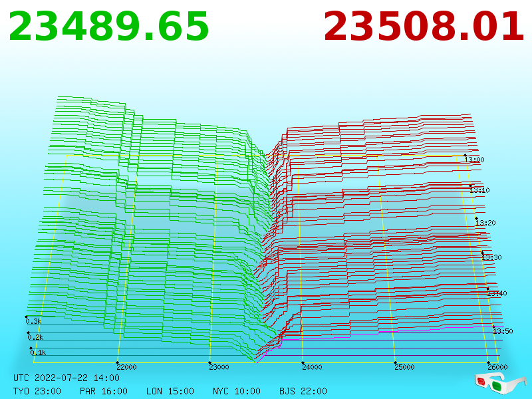
Task: Click the LON 15:00 clock
Action: pyautogui.click(x=170, y=391)
